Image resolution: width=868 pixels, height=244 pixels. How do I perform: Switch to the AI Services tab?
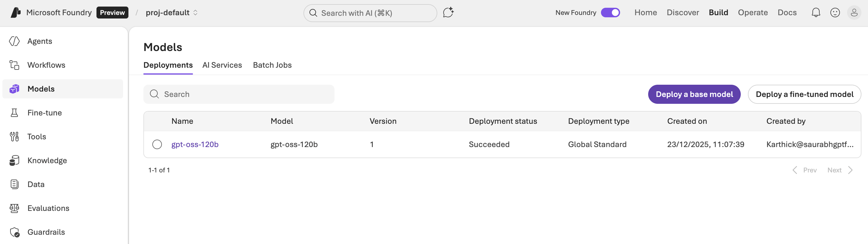(222, 65)
